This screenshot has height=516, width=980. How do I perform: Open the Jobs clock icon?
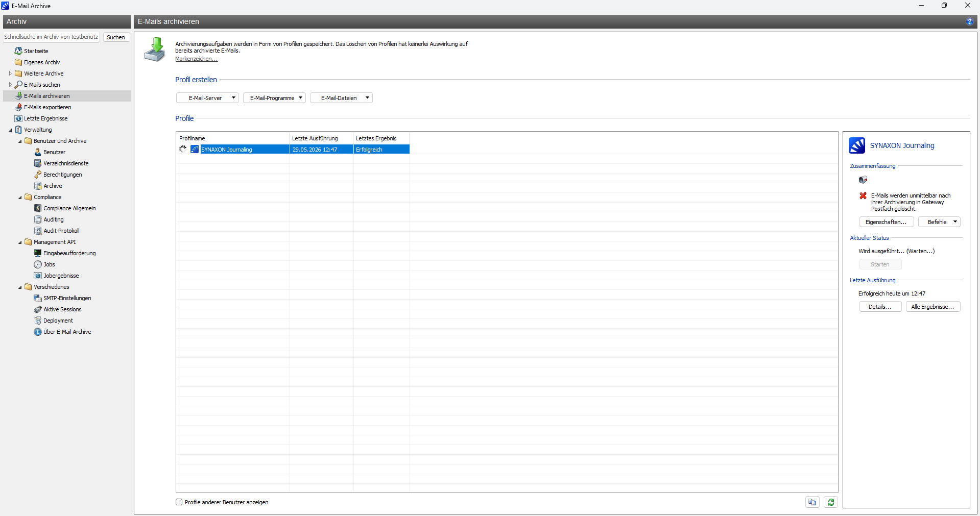38,264
